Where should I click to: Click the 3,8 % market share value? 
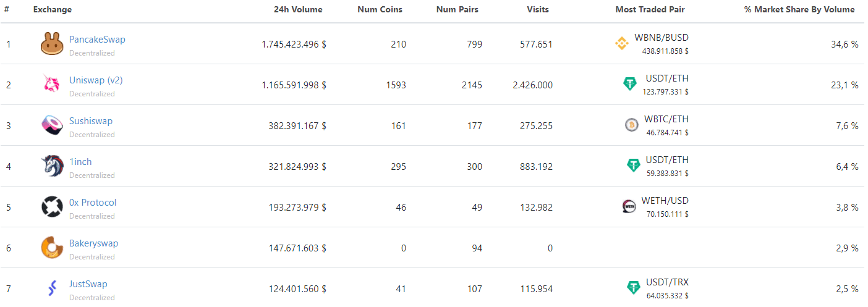[x=848, y=208]
